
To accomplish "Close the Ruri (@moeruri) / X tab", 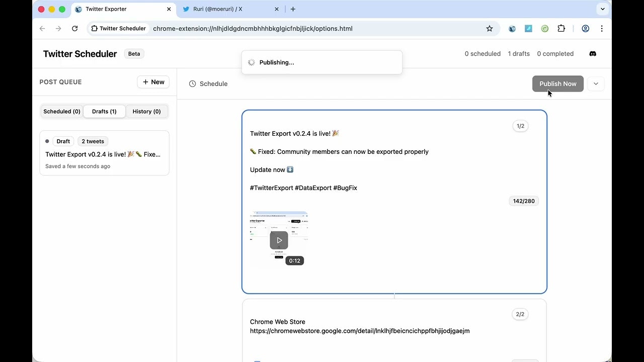I will click(x=277, y=9).
